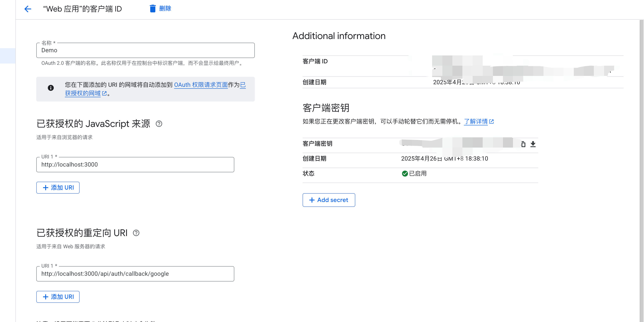Click the Add secret button

(328, 200)
